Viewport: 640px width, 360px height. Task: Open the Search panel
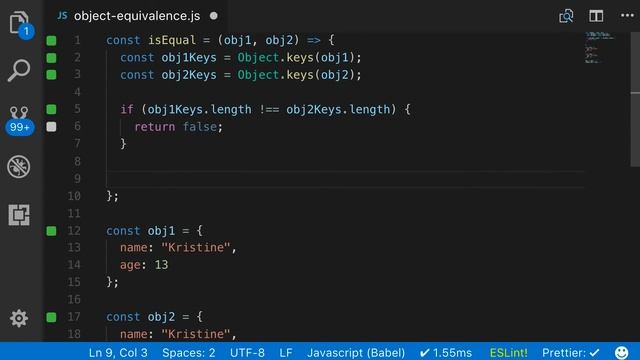19,71
